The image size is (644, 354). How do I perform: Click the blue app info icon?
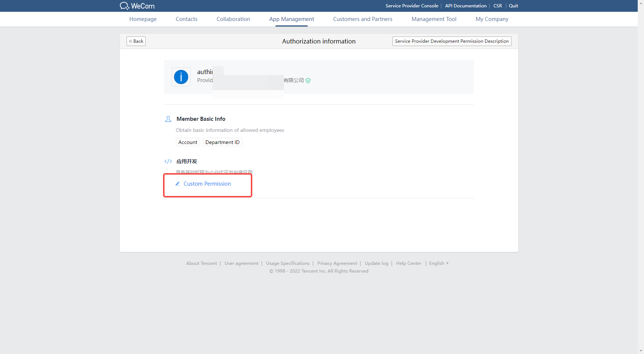tap(181, 77)
